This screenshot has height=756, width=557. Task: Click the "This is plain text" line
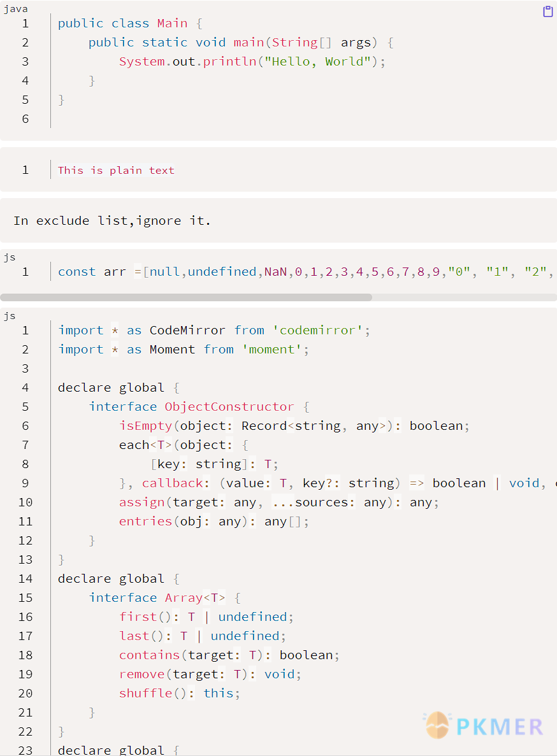click(x=116, y=170)
